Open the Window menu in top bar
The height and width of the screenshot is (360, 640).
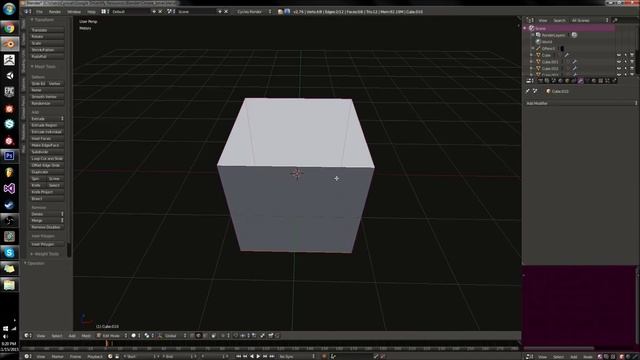(x=74, y=11)
